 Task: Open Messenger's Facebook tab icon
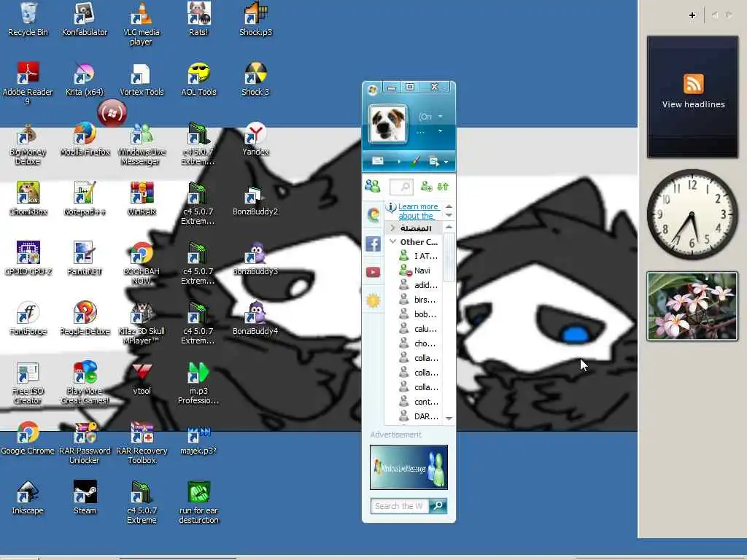pyautogui.click(x=373, y=244)
